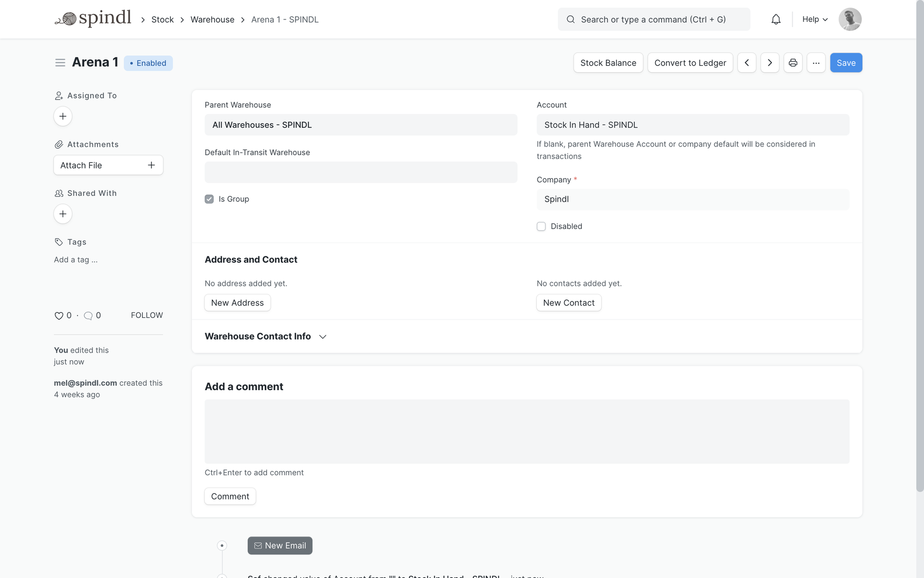This screenshot has width=924, height=578.
Task: Open the Parent Warehouse link field
Action: [x=361, y=125]
